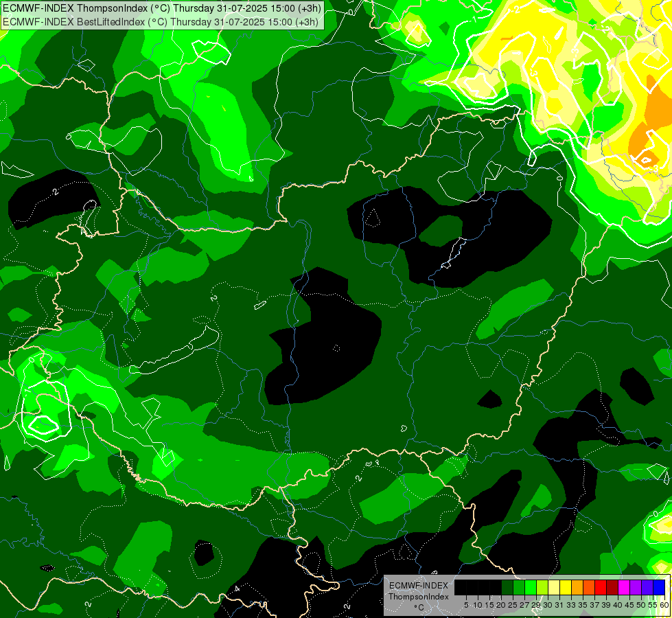The image size is (672, 618).
Task: Click the dark red 39–40 legend swatch
Action: 612,587
